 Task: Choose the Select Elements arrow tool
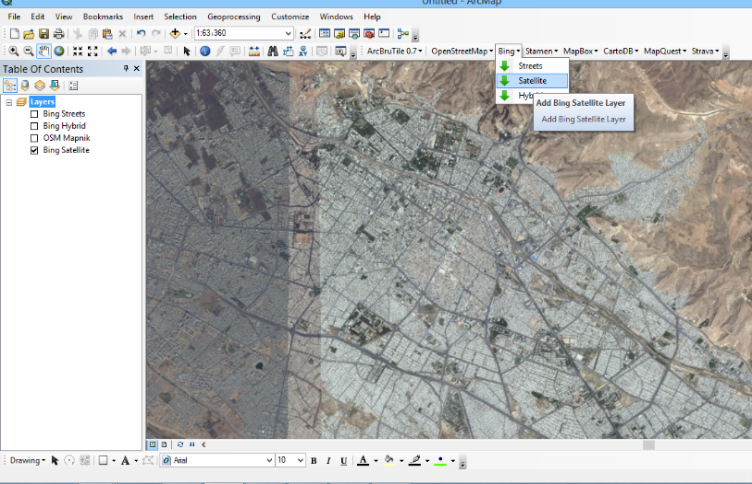click(187, 51)
